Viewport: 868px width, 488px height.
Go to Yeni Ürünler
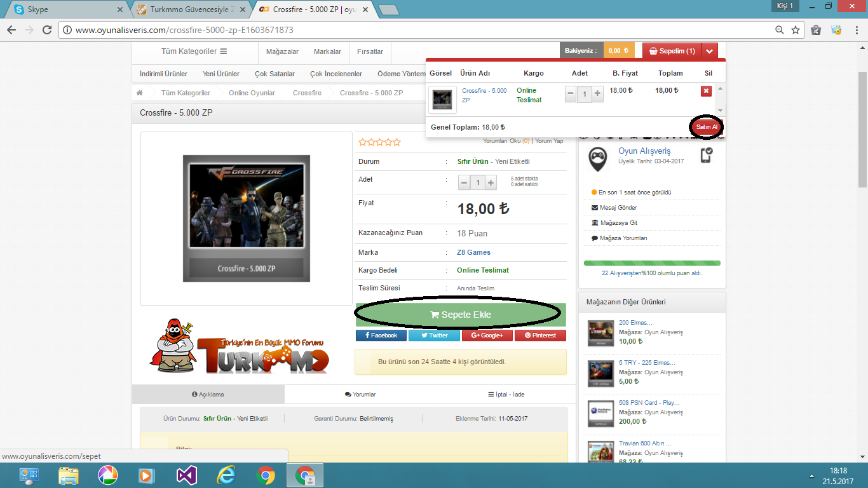coord(221,74)
